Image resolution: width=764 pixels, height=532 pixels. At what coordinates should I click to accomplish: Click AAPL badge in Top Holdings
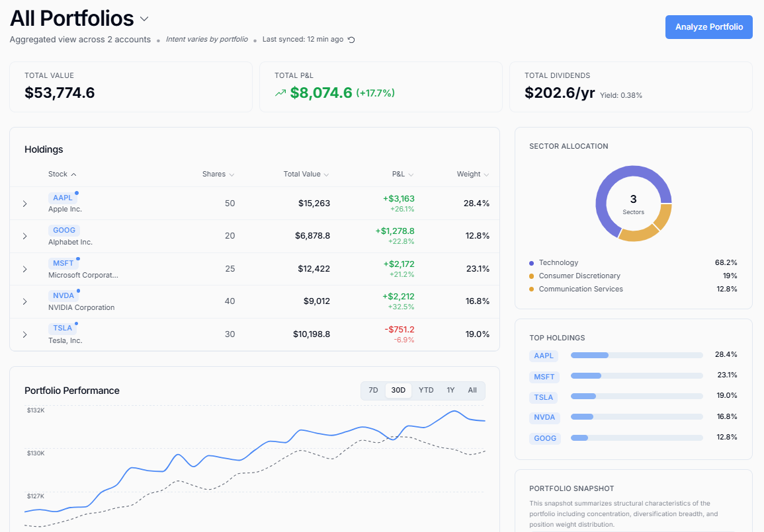click(x=544, y=356)
